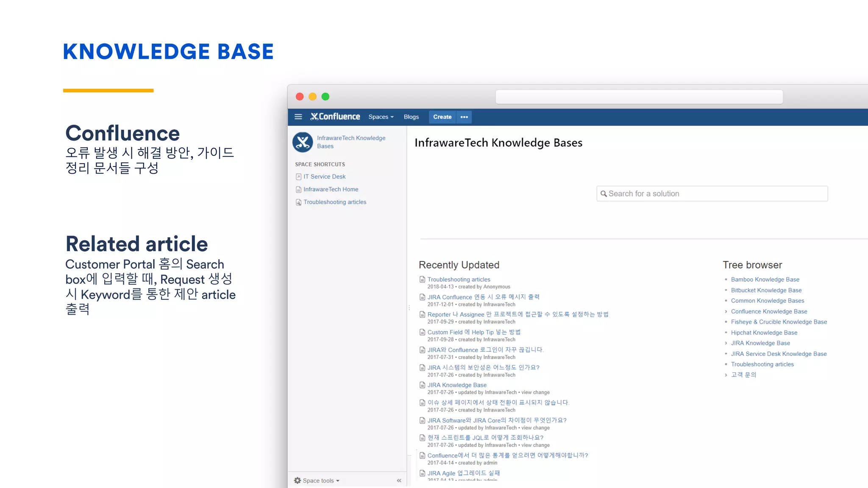Expand JIRA Knowledge Base tree node
868x488 pixels.
pos(726,343)
